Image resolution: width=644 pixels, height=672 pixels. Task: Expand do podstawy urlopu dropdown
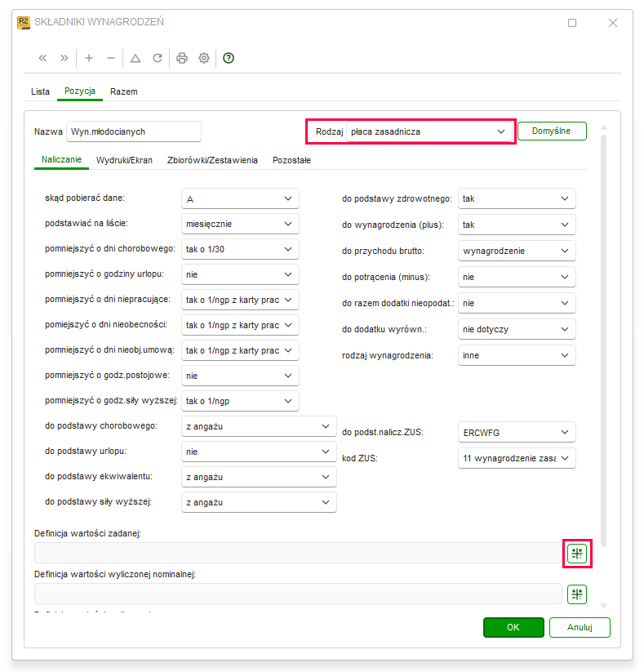pyautogui.click(x=259, y=452)
